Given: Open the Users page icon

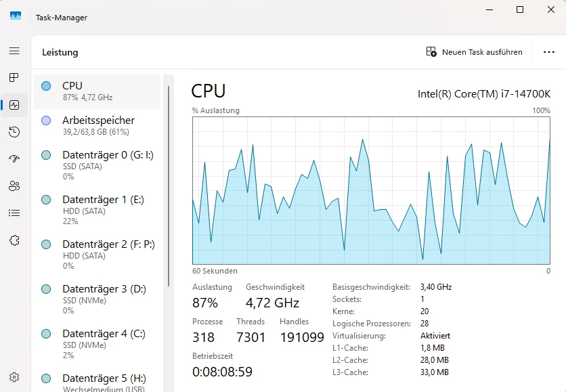Looking at the screenshot, I should (14, 186).
